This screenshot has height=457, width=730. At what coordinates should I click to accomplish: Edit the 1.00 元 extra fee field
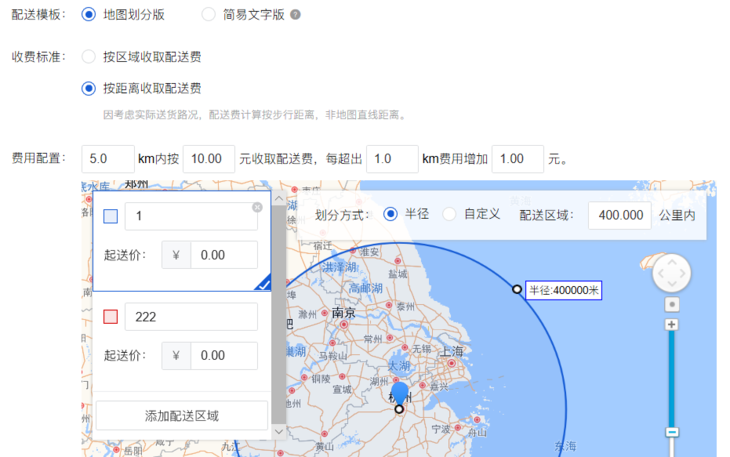[x=518, y=159]
